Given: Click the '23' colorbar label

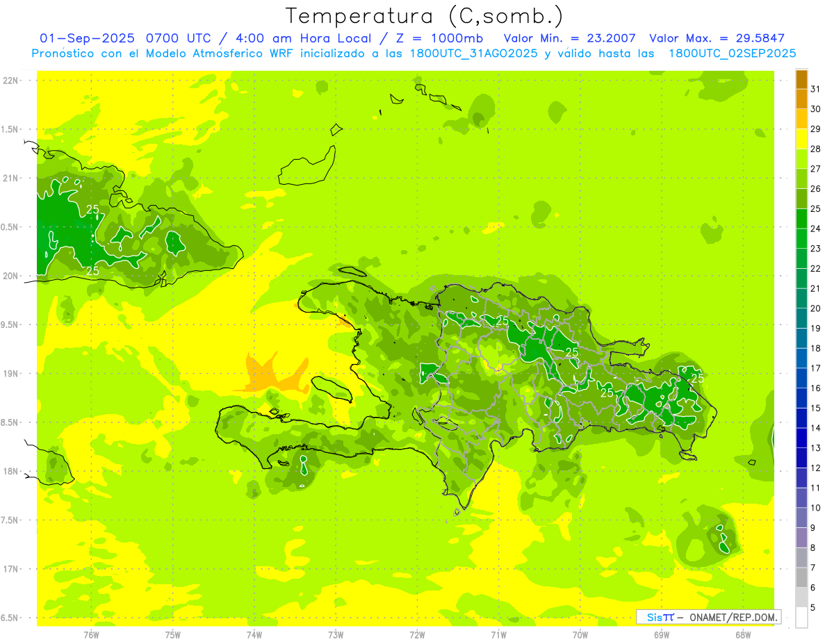Looking at the screenshot, I should (816, 248).
